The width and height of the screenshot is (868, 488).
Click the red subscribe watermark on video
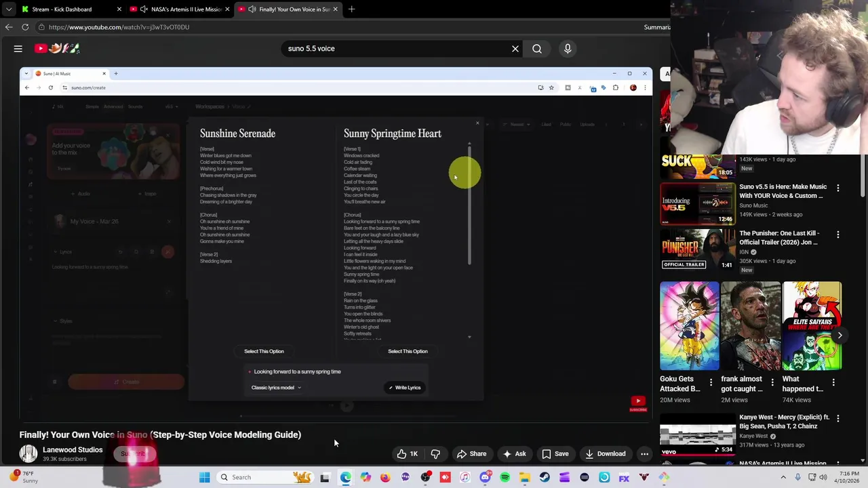click(x=638, y=403)
